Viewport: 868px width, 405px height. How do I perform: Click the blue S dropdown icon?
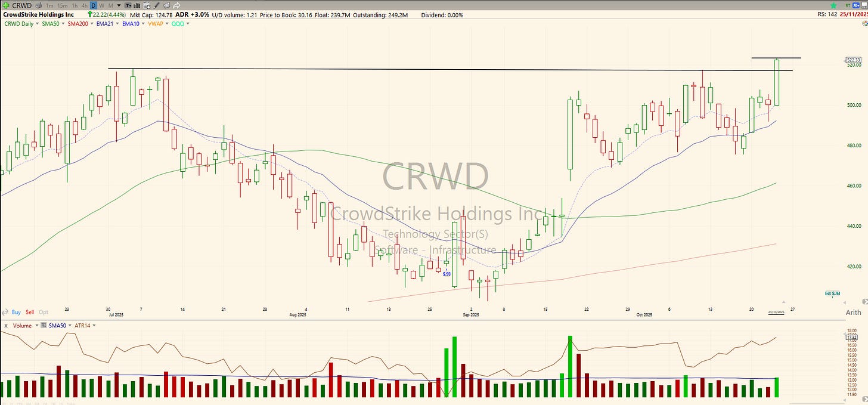856,5
